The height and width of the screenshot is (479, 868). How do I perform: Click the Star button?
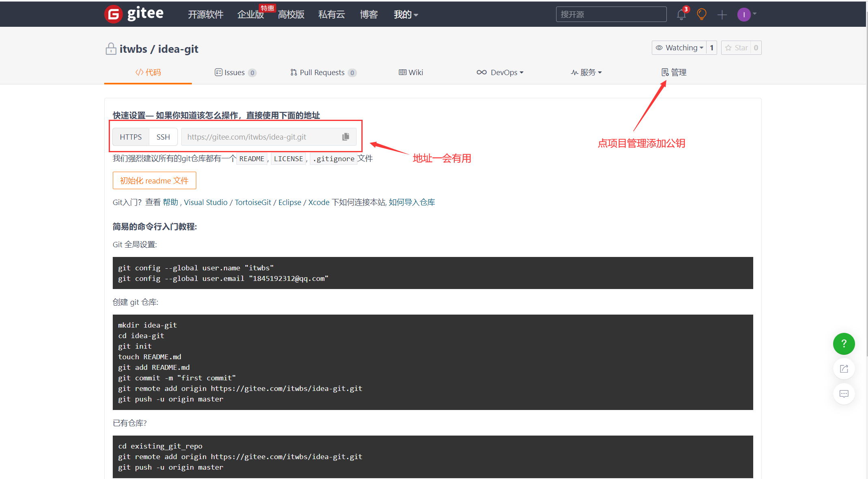(736, 48)
